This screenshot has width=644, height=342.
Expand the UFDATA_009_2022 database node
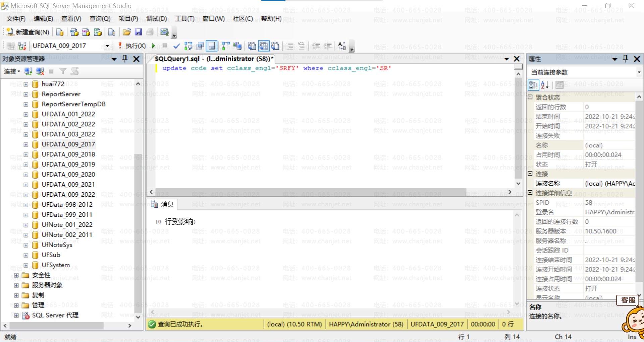[26, 195]
